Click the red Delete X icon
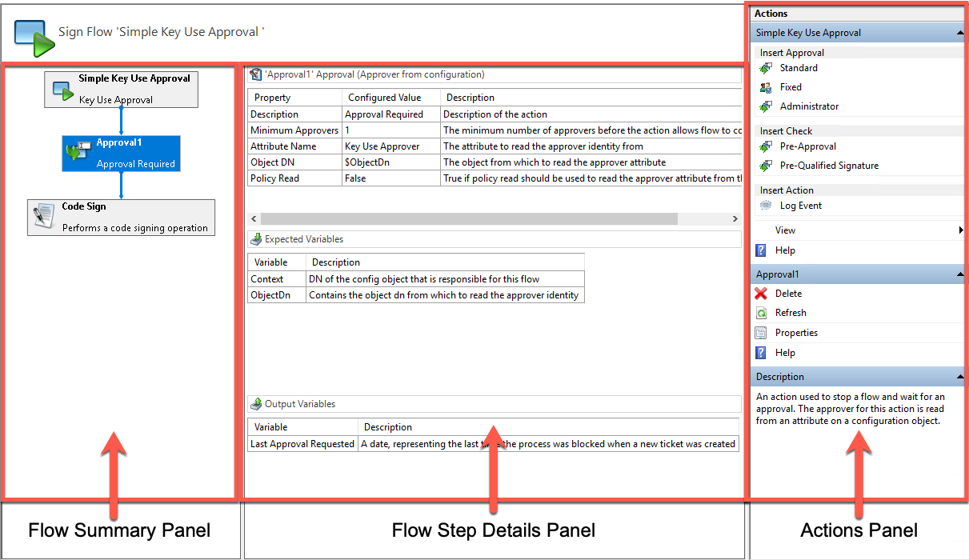The image size is (969, 560). [x=761, y=294]
